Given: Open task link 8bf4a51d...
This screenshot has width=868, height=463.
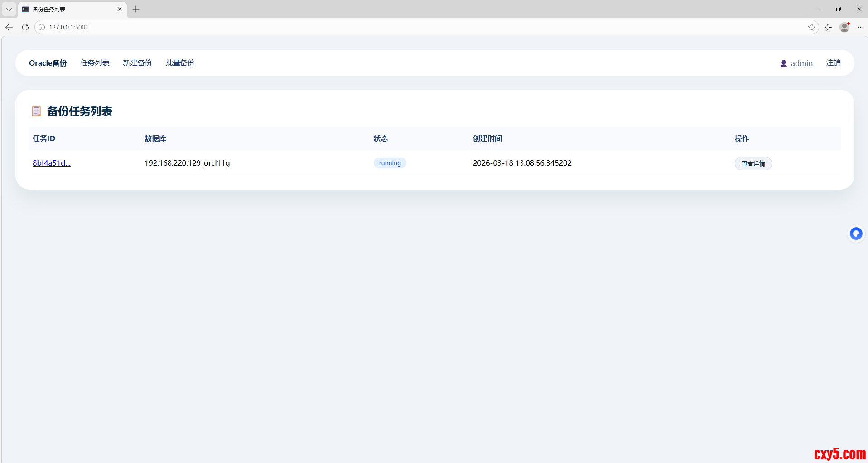Looking at the screenshot, I should 51,163.
